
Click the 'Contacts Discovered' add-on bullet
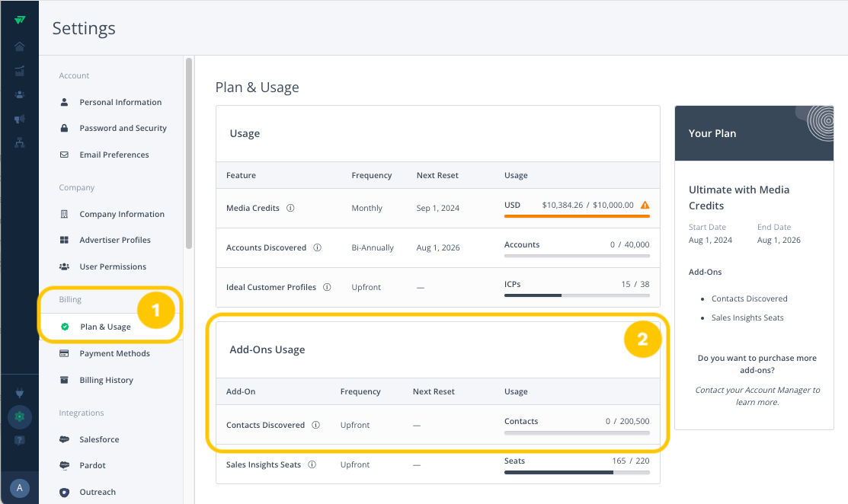(x=749, y=298)
